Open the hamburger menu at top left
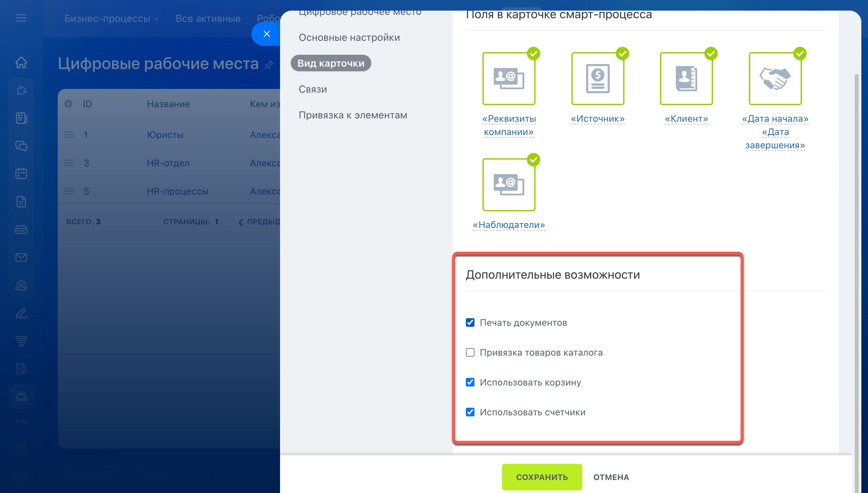Viewport: 868px width, 493px height. click(x=21, y=18)
